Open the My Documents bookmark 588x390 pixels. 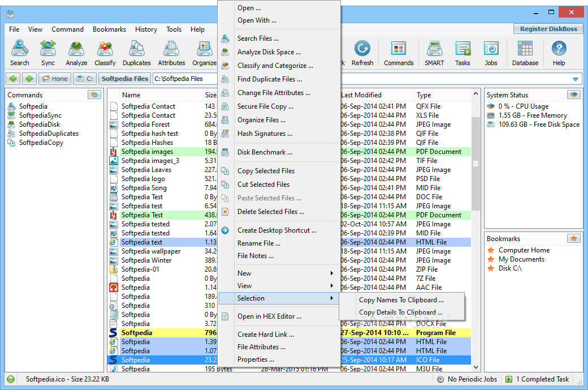click(521, 259)
